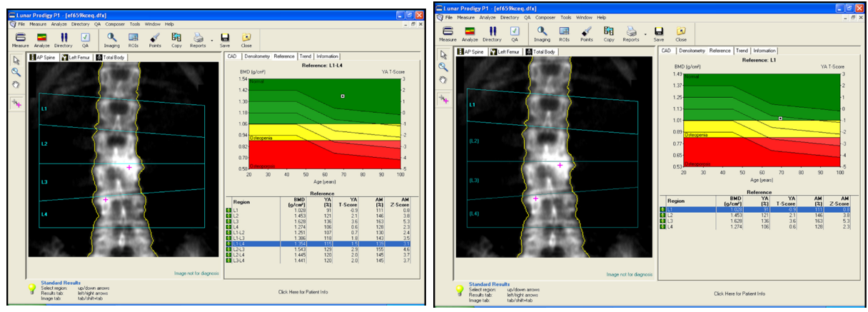Viewport: 868px width, 312px height.
Task: Select hand pan tool in right window sidebar
Action: tap(444, 79)
